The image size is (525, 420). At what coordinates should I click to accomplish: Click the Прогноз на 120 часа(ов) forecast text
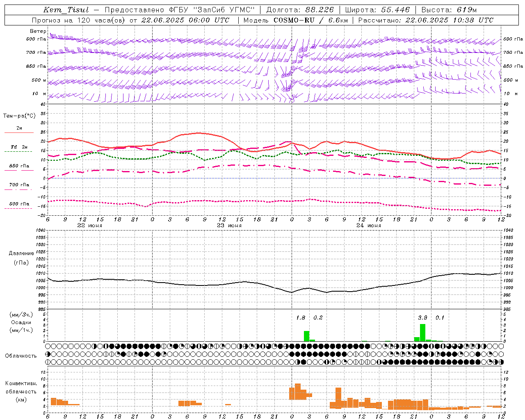pos(79,20)
